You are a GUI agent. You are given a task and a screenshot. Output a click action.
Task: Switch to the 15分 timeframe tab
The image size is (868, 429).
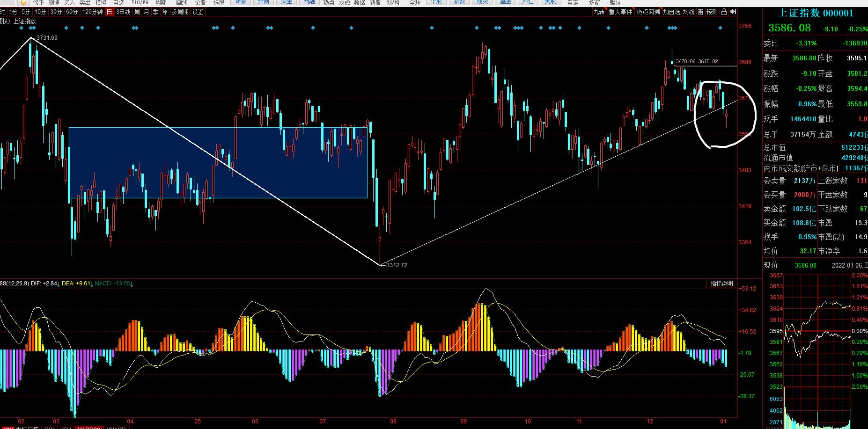click(x=40, y=12)
